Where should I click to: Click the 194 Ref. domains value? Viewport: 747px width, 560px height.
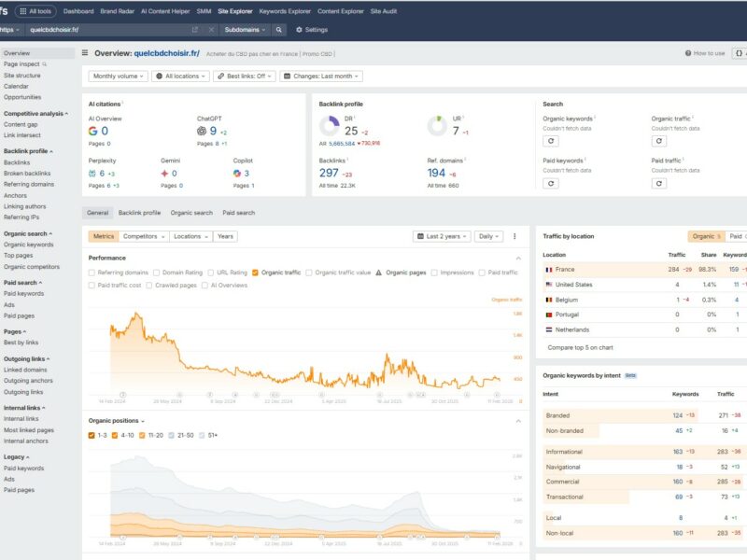click(436, 174)
